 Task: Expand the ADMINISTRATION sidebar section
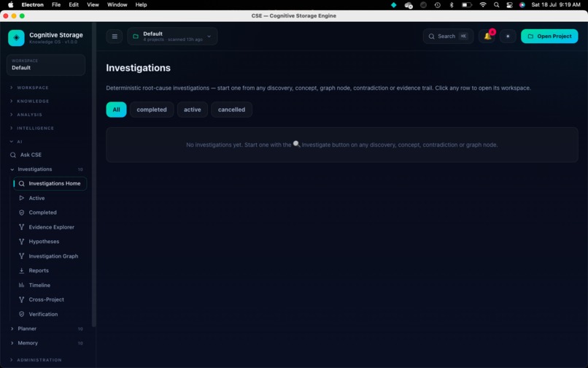pyautogui.click(x=36, y=360)
